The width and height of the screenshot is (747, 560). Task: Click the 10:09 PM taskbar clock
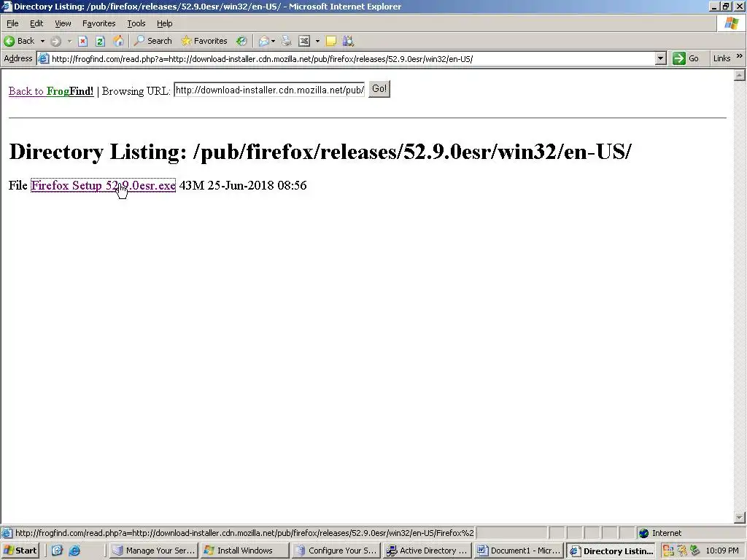[x=722, y=551]
